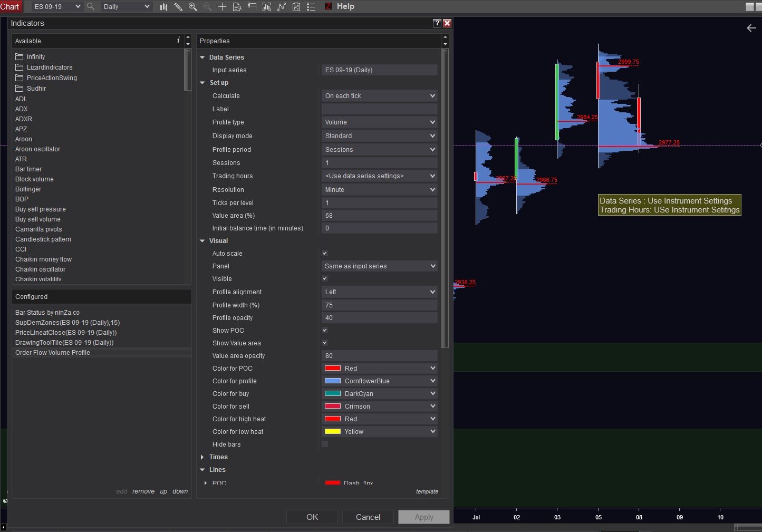Expand the Times section
The height and width of the screenshot is (532, 762).
(x=202, y=457)
